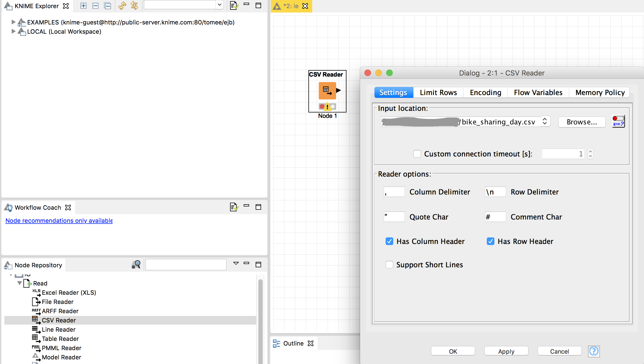The width and height of the screenshot is (644, 364).
Task: Click the flow variable button beside Browse
Action: (x=618, y=121)
